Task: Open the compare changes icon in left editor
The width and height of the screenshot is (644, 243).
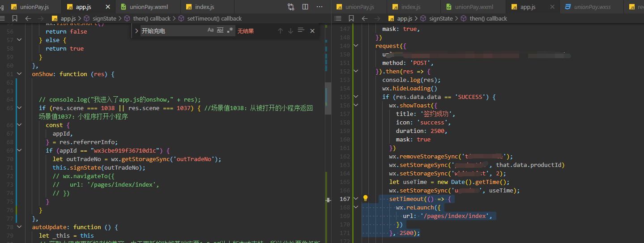Action: coord(291,7)
